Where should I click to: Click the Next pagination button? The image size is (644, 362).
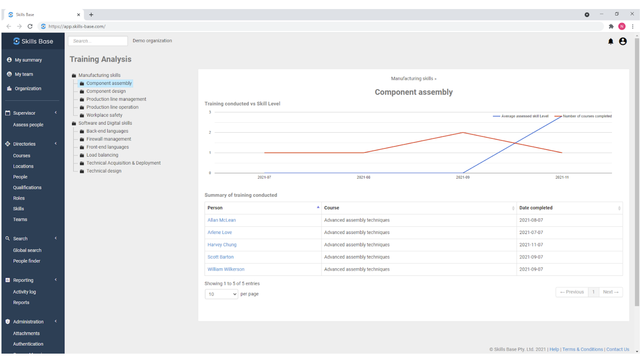pos(610,292)
